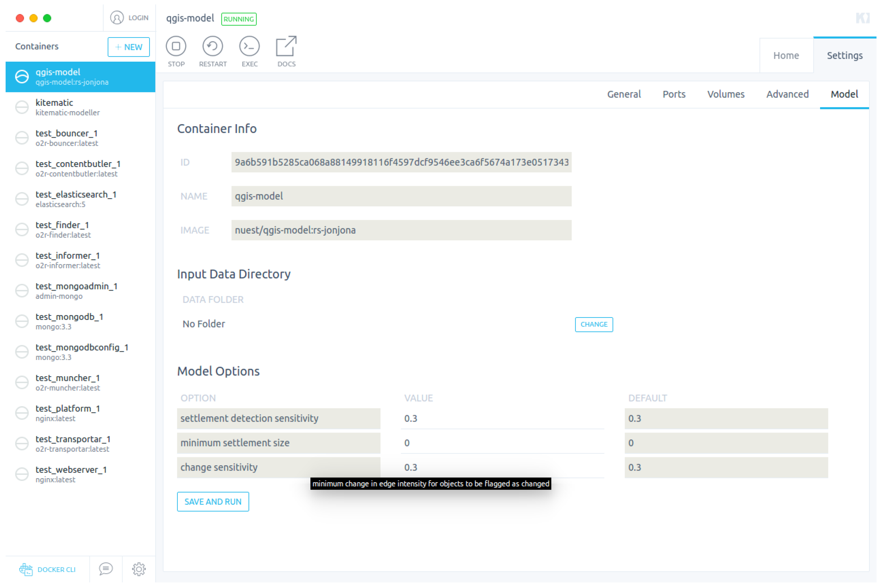The image size is (883, 588).
Task: Open preferences via the gear icon
Action: [x=139, y=569]
